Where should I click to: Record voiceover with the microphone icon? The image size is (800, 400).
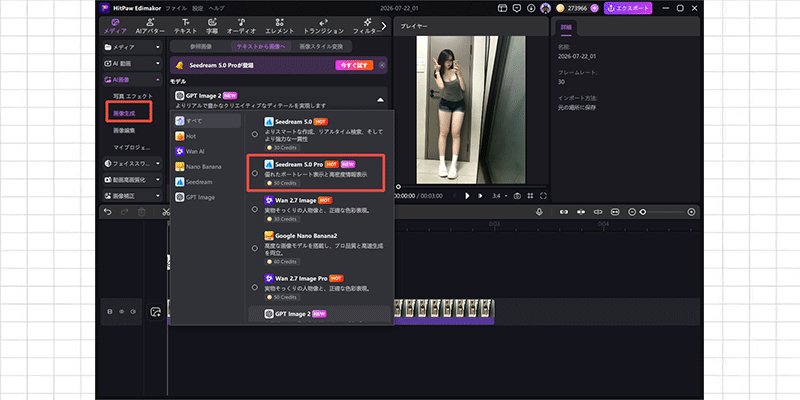click(539, 212)
